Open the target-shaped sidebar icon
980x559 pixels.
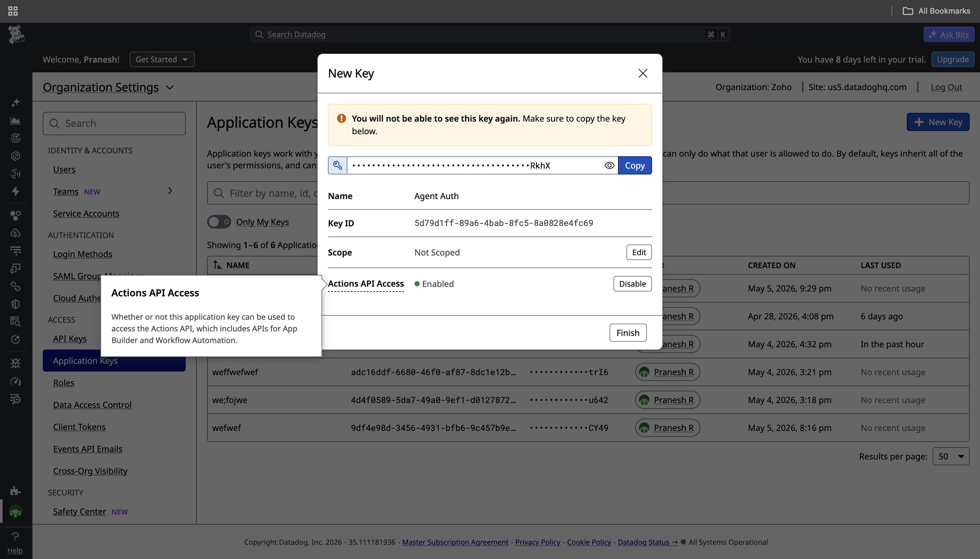(x=15, y=138)
